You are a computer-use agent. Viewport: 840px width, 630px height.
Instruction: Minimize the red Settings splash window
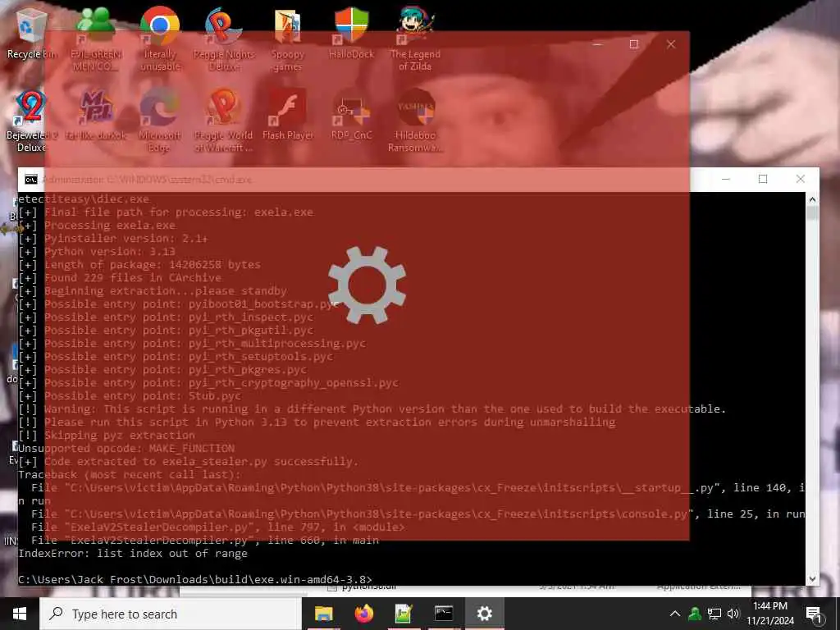pyautogui.click(x=597, y=44)
